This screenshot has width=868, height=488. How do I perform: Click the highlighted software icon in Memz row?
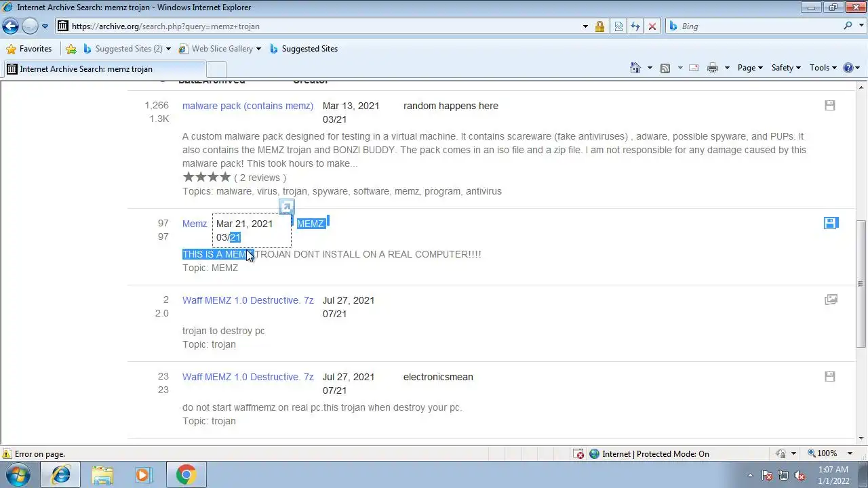coord(831,223)
